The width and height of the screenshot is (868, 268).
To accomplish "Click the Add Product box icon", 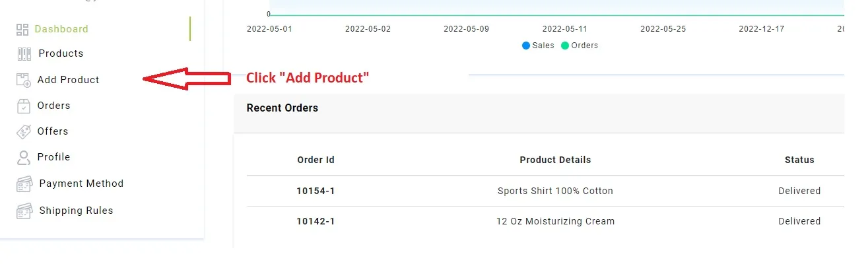I will click(24, 80).
